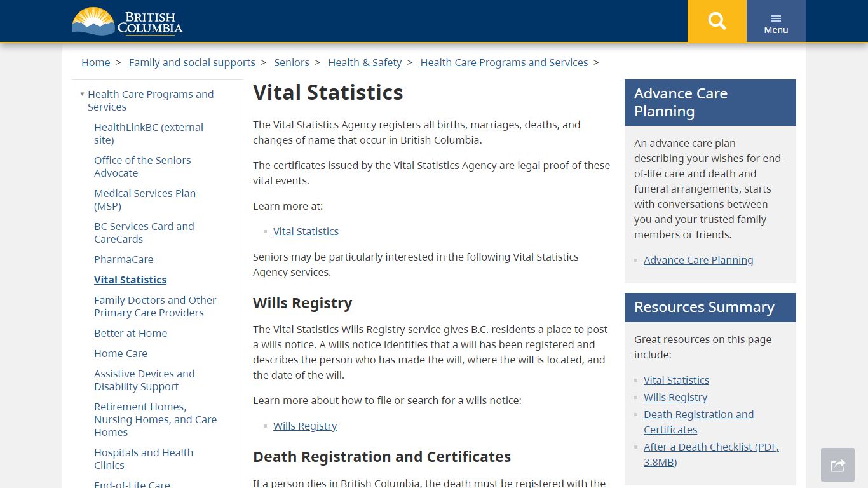Image resolution: width=868 pixels, height=488 pixels.
Task: Click the Advance Care Planning panel header
Action: [710, 102]
